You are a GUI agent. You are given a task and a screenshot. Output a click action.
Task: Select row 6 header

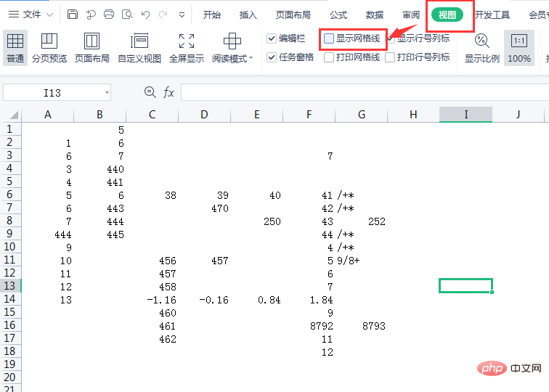click(x=10, y=195)
